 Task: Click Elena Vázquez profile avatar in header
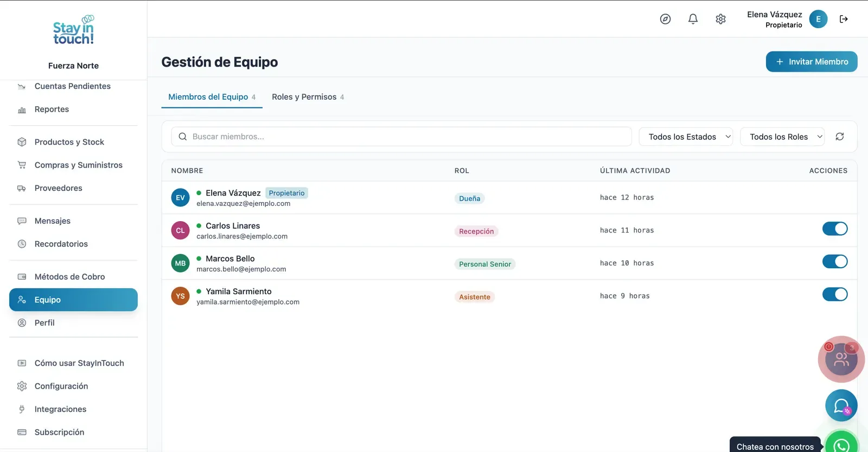(818, 19)
